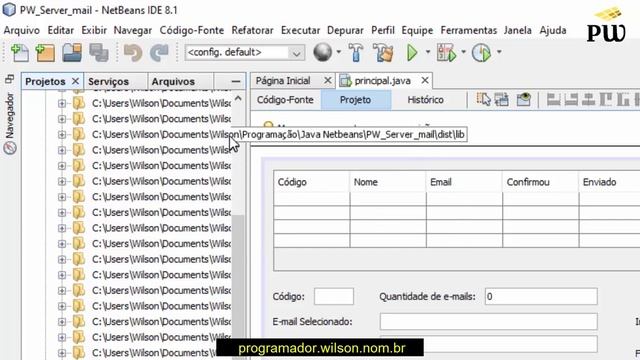This screenshot has height=360, width=640.
Task: Open the <config. default> combo box
Action: click(244, 52)
